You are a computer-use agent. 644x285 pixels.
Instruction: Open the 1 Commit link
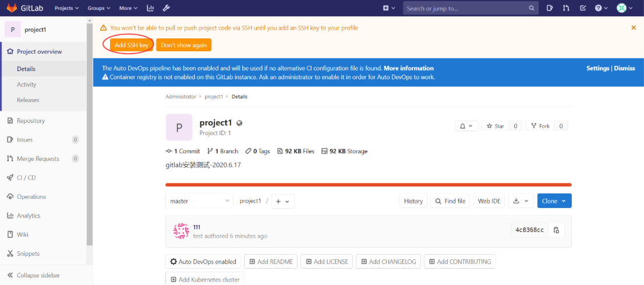pyautogui.click(x=183, y=152)
